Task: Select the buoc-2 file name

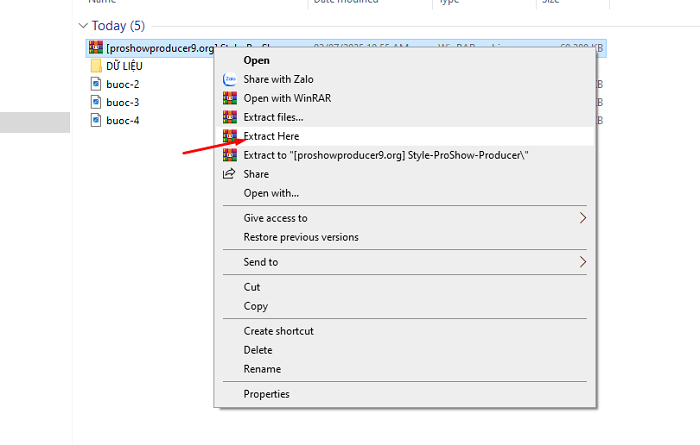Action: (x=123, y=84)
